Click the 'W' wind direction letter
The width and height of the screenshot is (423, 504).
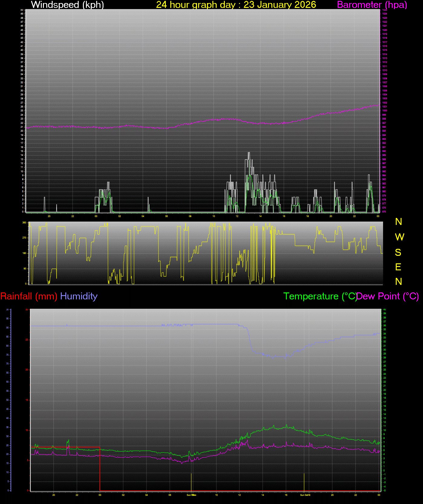click(399, 237)
